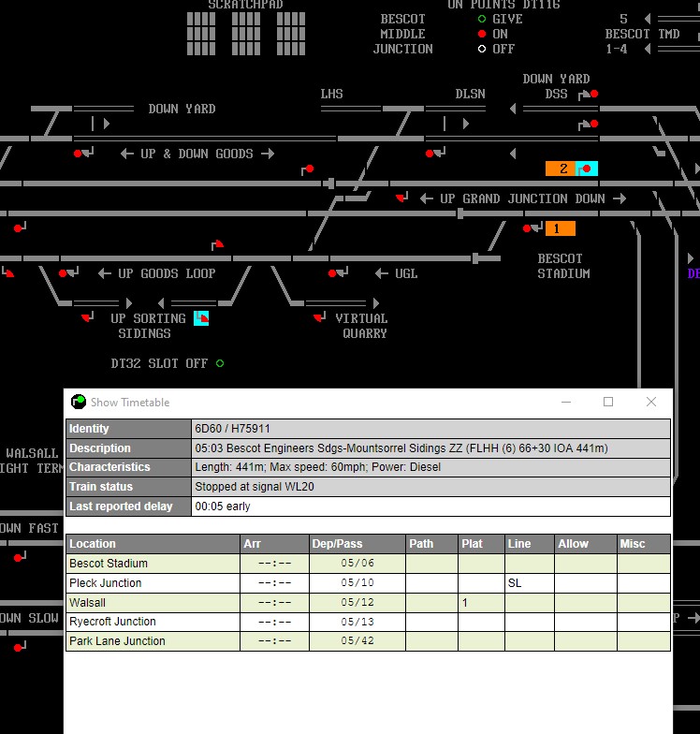Click the red signal beside VIRTUAL QUARRY label

(x=320, y=317)
